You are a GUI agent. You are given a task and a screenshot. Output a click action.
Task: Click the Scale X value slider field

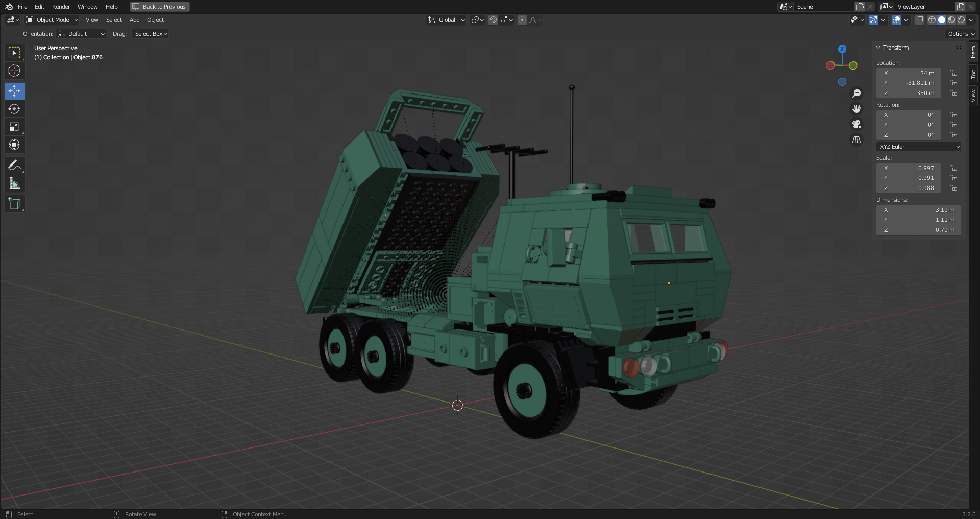tap(909, 168)
